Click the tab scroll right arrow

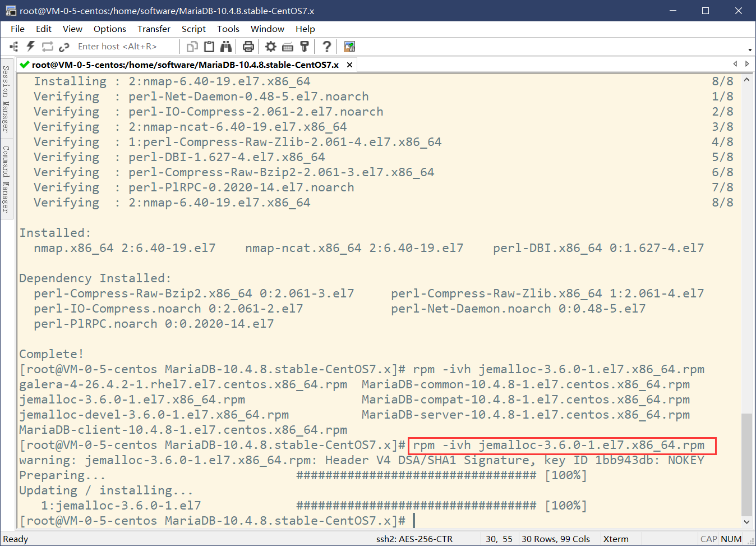(x=747, y=64)
